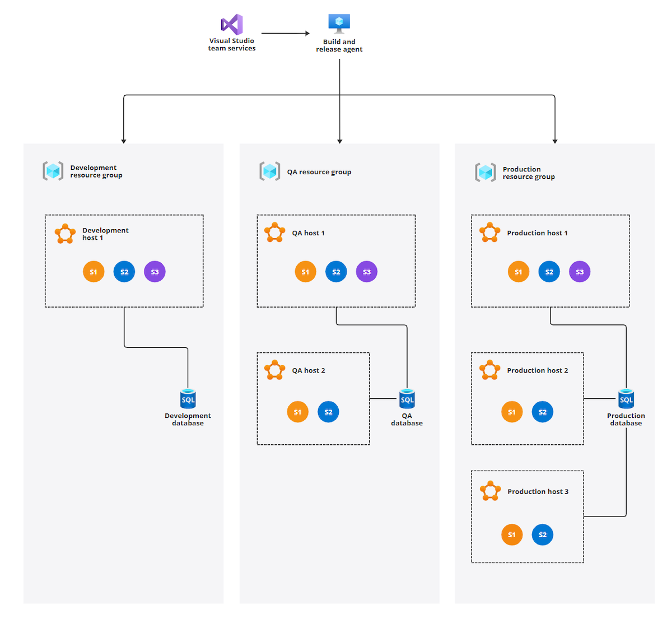Click the purple S3 circle in QA host 1
Screen dimensions: 672x623
(x=367, y=272)
